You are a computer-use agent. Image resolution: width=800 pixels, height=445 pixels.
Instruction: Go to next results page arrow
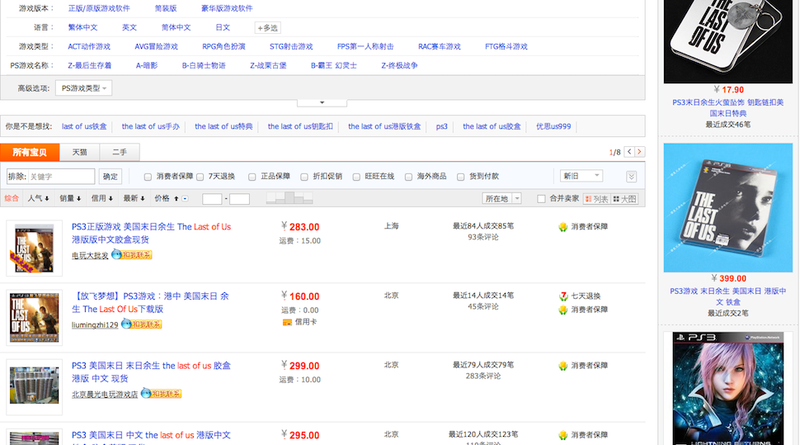(639, 152)
